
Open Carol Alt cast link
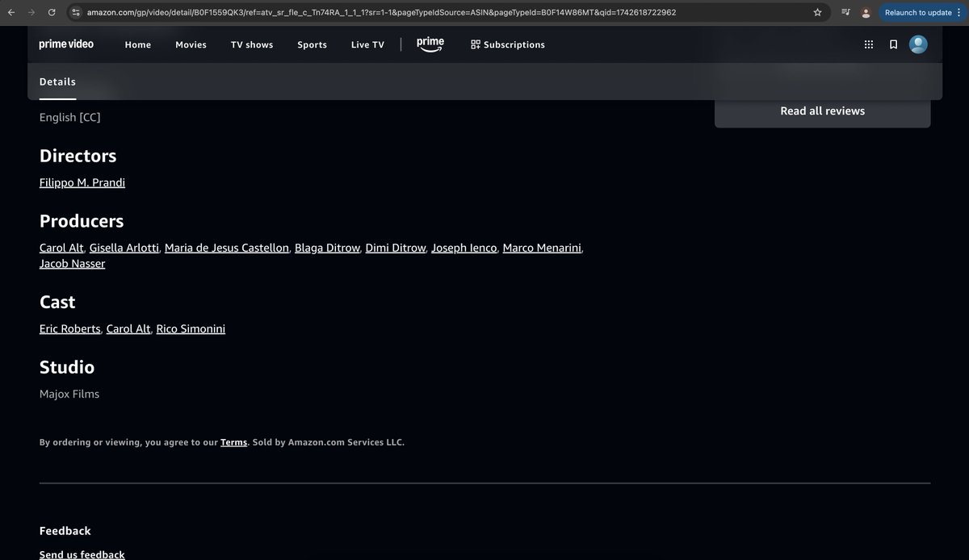pyautogui.click(x=128, y=329)
